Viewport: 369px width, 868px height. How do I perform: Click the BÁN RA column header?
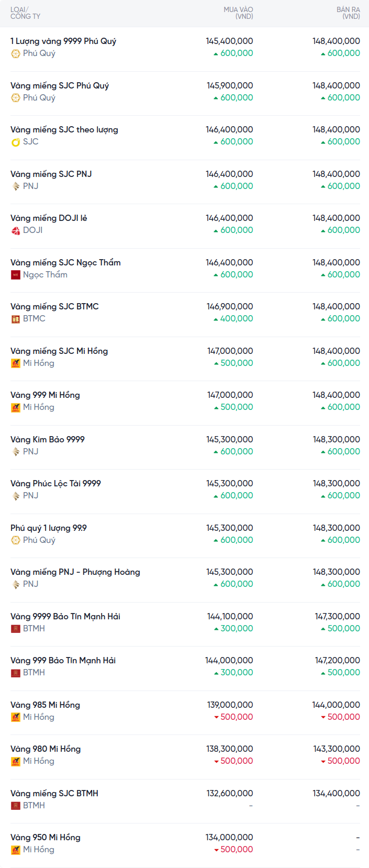[x=348, y=13]
